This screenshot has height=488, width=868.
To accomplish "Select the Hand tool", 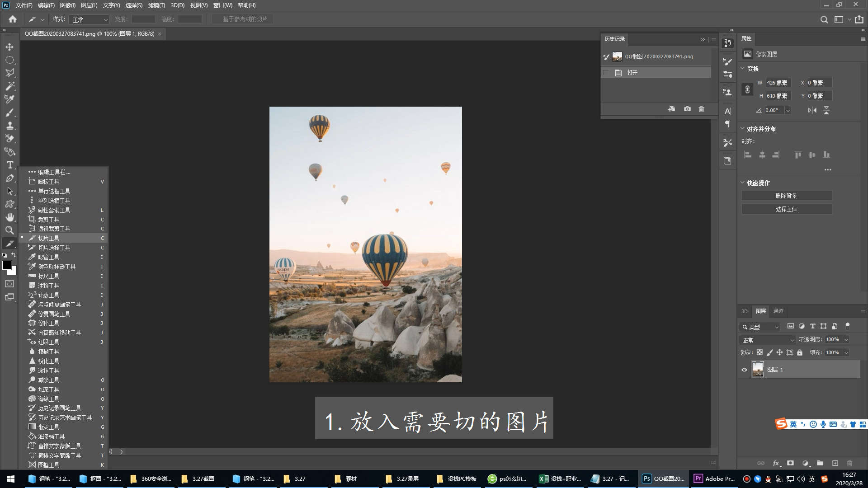I will coord(9,217).
